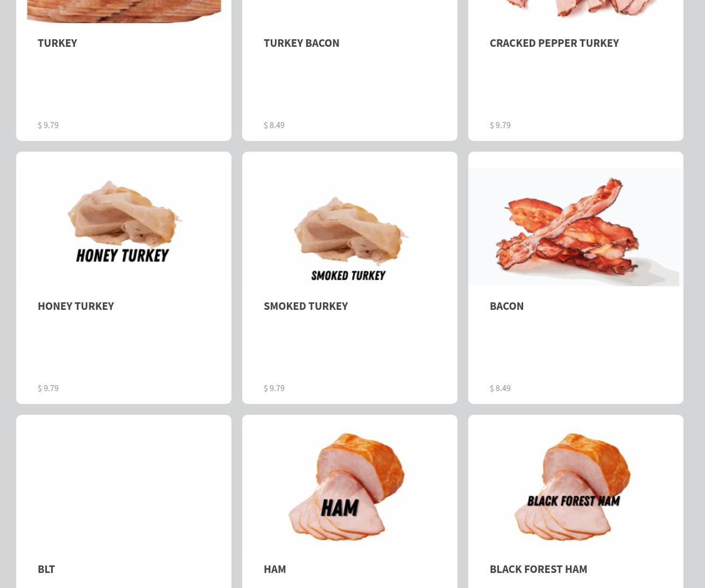Select Cracked Pepper Turkey title

tap(554, 42)
